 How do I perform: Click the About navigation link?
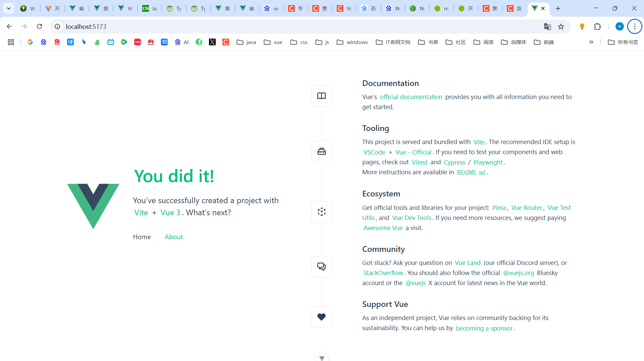[x=174, y=237]
